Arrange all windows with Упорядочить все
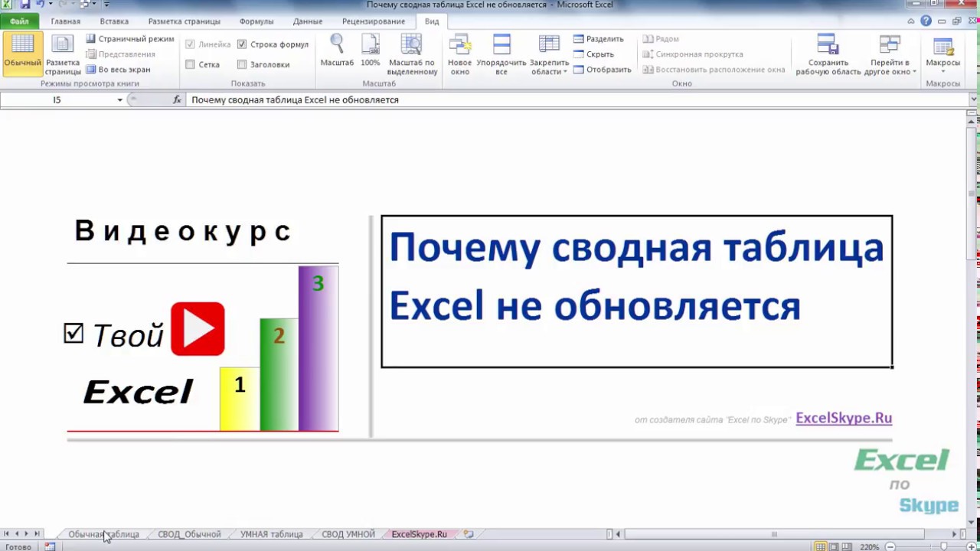 point(501,54)
